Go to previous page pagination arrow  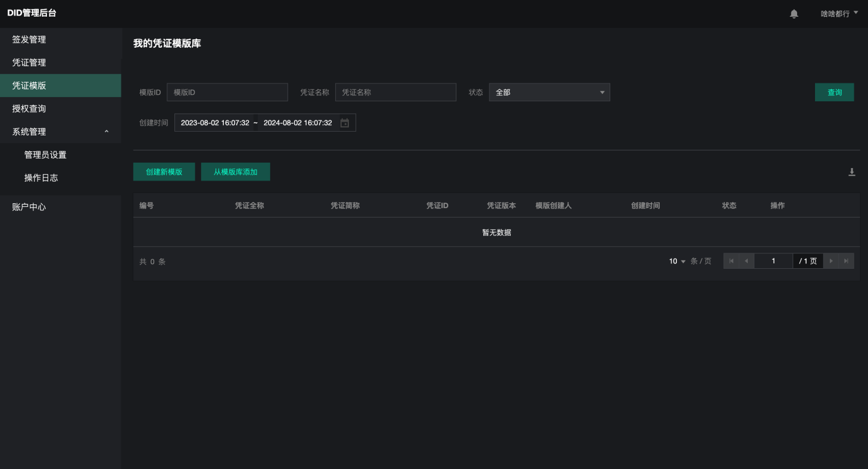(x=746, y=261)
